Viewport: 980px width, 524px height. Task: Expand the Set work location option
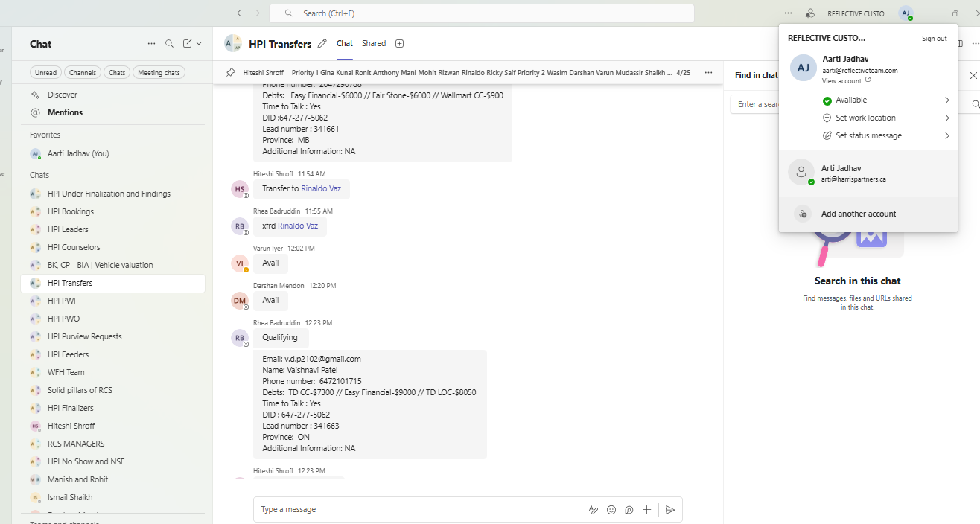(x=947, y=118)
